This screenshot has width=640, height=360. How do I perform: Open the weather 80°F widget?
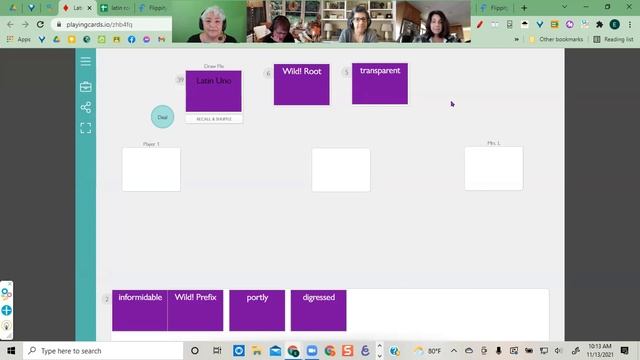pyautogui.click(x=427, y=351)
